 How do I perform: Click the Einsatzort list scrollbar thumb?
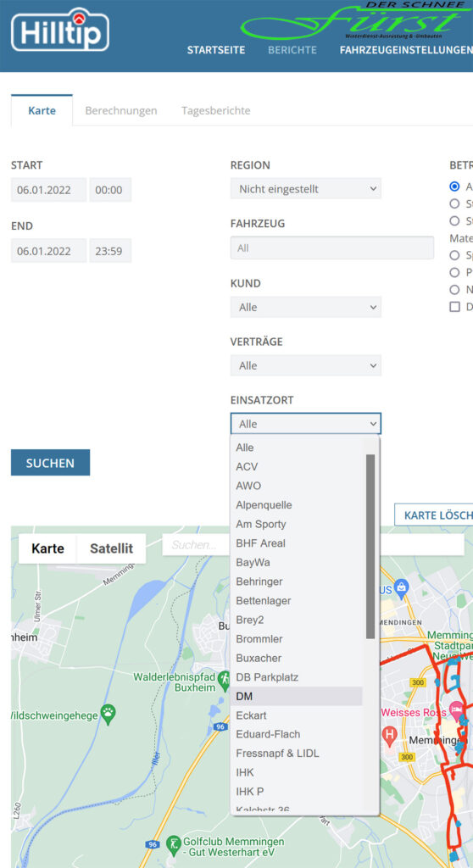370,547
